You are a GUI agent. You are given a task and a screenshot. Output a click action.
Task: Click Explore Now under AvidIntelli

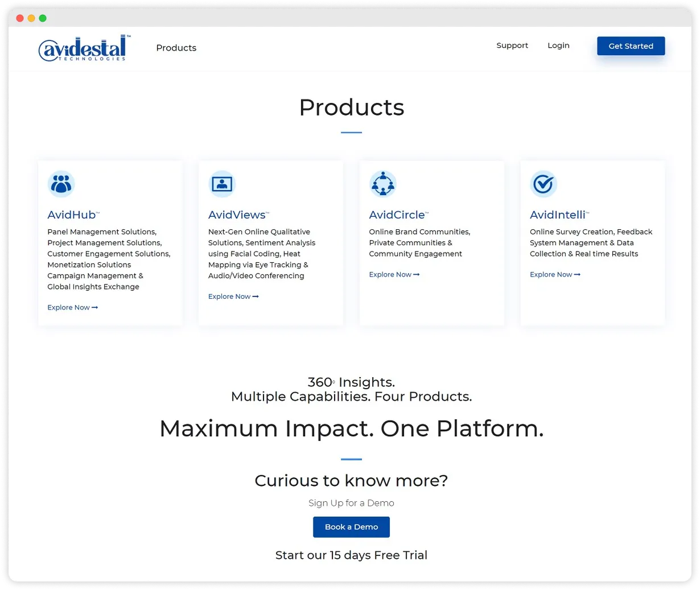coord(555,274)
